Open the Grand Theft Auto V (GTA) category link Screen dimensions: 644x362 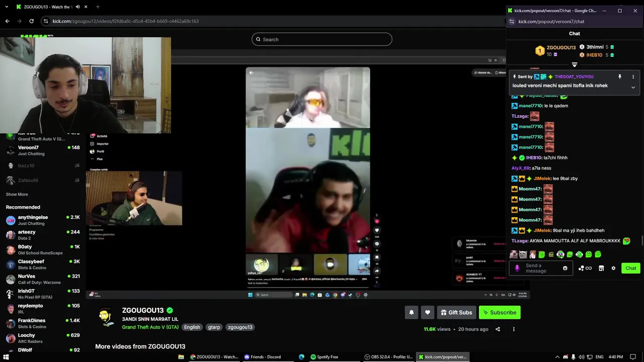[x=150, y=327]
